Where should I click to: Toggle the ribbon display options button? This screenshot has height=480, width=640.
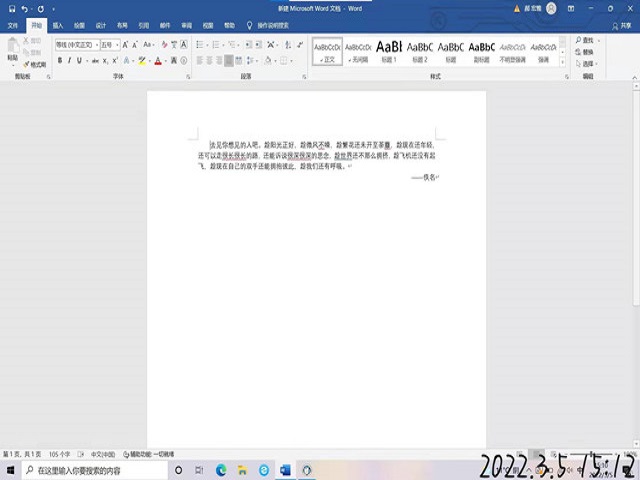click(x=571, y=9)
